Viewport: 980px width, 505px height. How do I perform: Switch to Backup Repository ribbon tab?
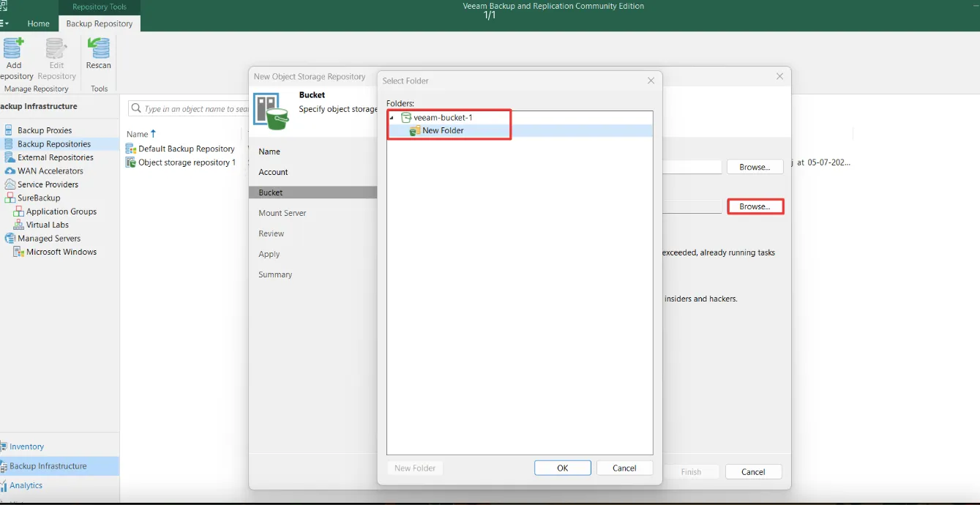click(100, 23)
